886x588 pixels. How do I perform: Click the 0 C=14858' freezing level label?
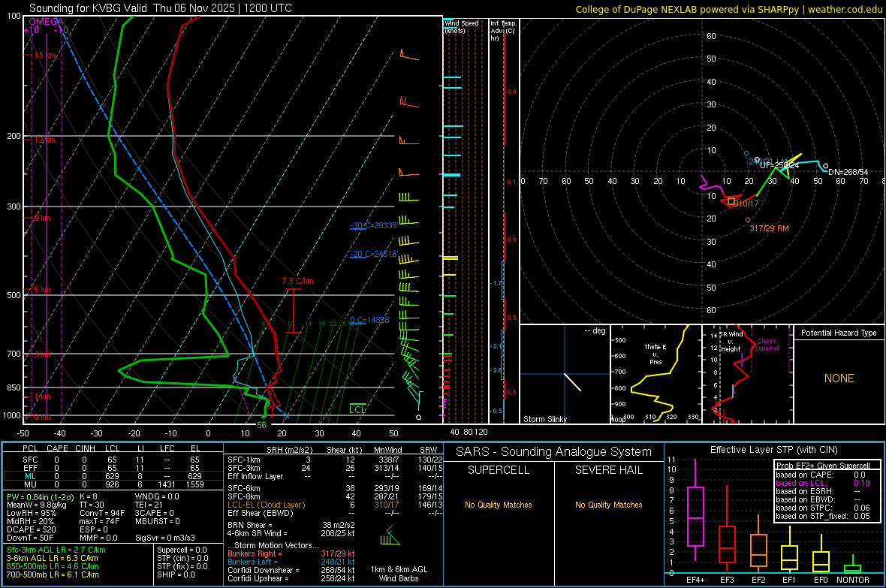[370, 320]
